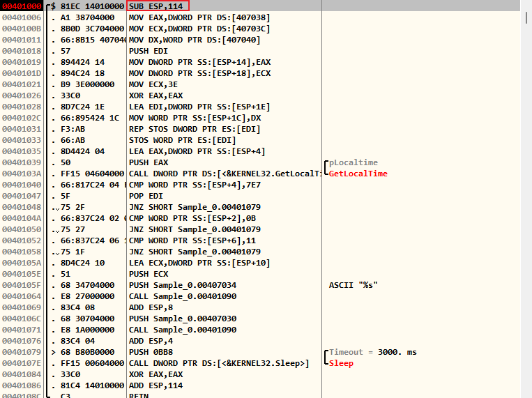532x398 pixels.
Task: Click the PUSH ECX instruction
Action: (x=149, y=274)
